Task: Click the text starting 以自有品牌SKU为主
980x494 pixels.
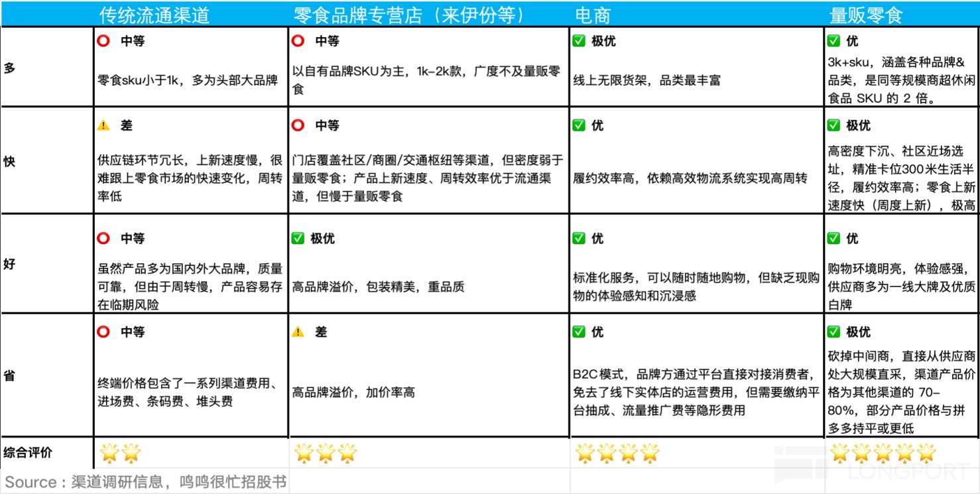Action: pos(426,80)
